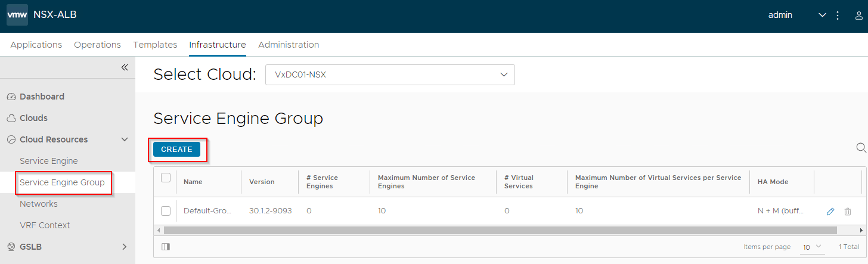Select Service Engine Group in sidebar

[x=62, y=182]
